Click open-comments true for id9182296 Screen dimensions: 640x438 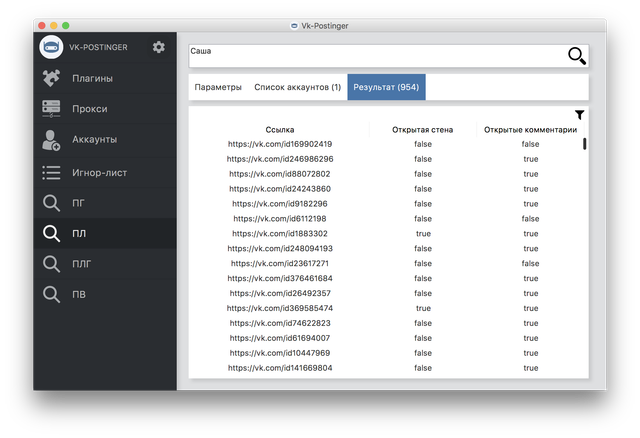click(531, 204)
